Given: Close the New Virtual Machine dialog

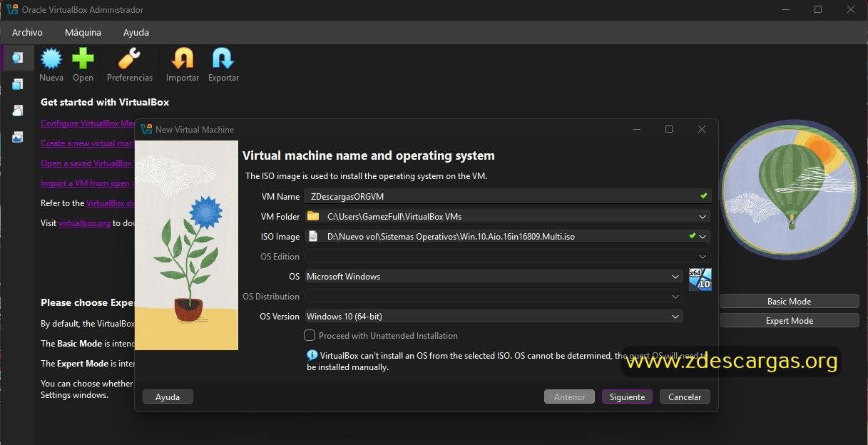Looking at the screenshot, I should coord(702,129).
